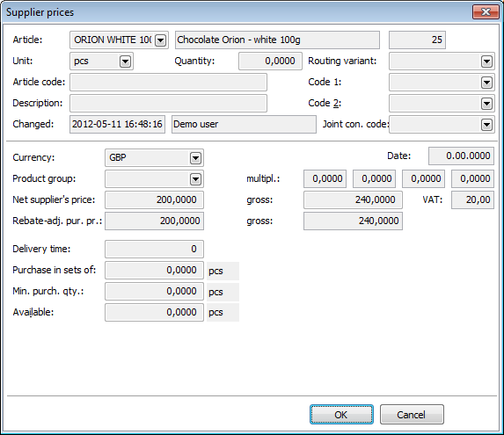The height and width of the screenshot is (435, 504).
Task: Click the gross field beside Rebate-adj. price
Action: pyautogui.click(x=353, y=221)
